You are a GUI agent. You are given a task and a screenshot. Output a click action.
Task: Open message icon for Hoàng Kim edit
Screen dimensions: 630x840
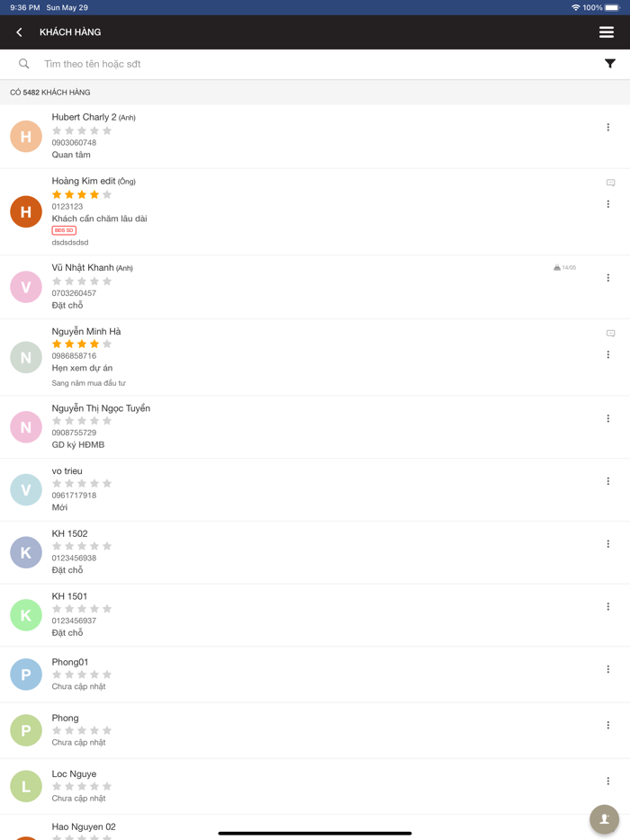(610, 183)
